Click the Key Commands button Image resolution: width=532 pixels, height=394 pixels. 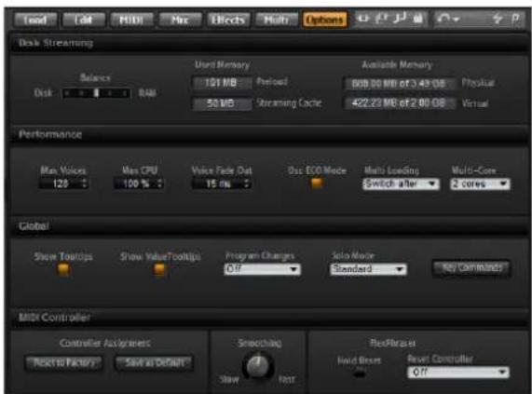(x=471, y=268)
